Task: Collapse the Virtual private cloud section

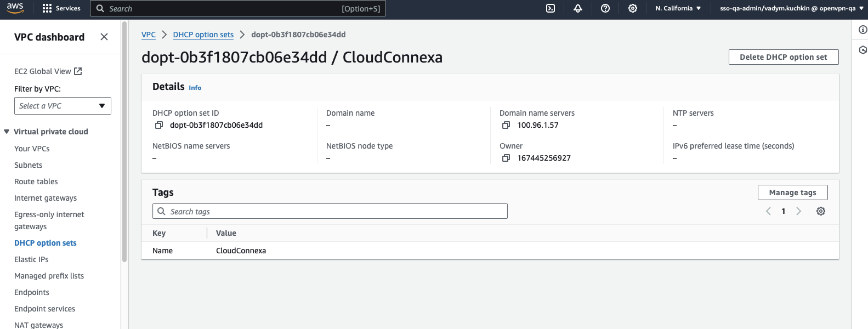Action: coord(7,132)
